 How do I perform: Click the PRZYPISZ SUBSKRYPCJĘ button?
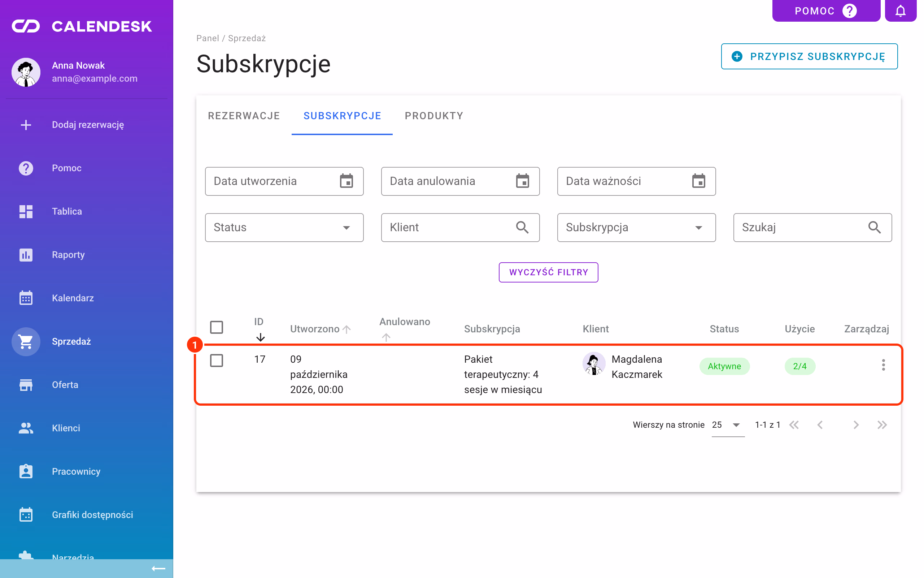809,56
